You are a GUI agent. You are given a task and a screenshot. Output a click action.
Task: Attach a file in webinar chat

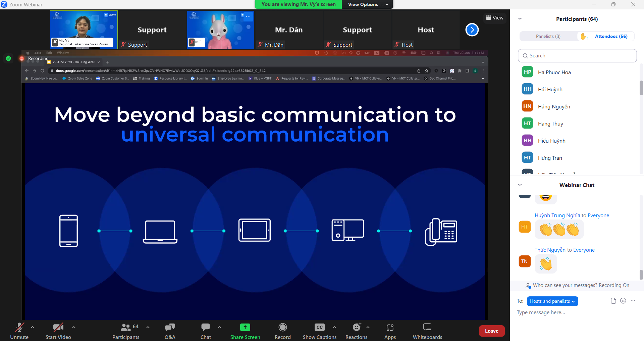614,301
